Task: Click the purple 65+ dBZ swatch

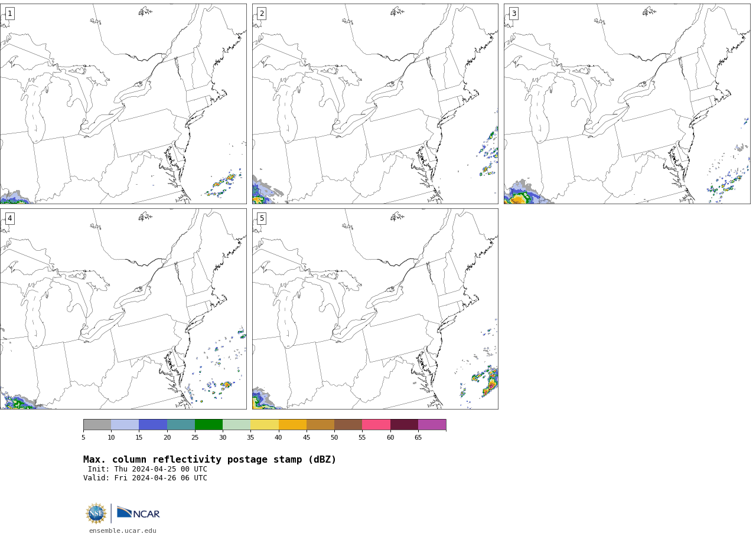Action: [432, 425]
